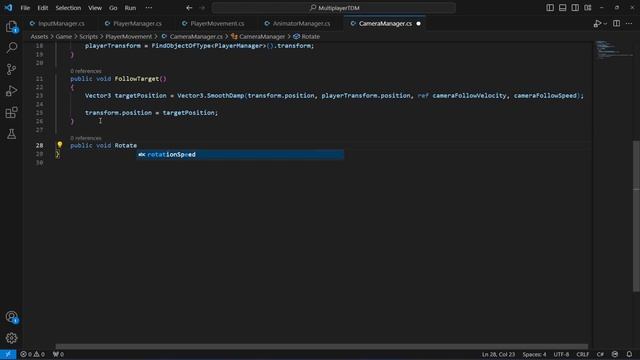Click the lightbulb code action icon

tap(60, 144)
